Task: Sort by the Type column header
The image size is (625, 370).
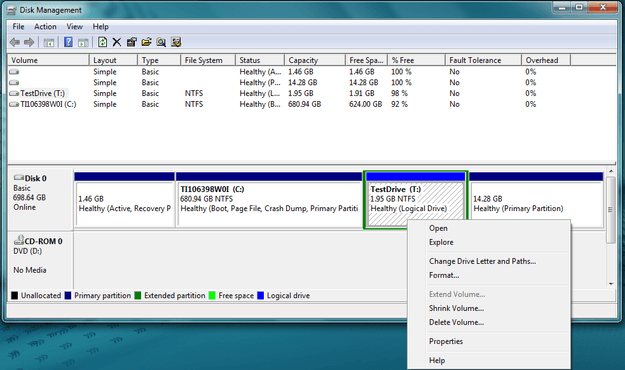Action: click(x=159, y=60)
